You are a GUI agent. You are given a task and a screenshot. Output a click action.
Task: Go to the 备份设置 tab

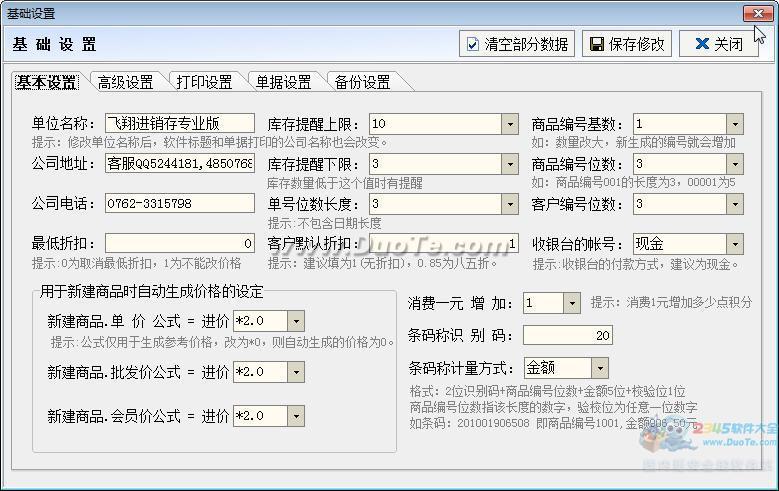coord(362,82)
